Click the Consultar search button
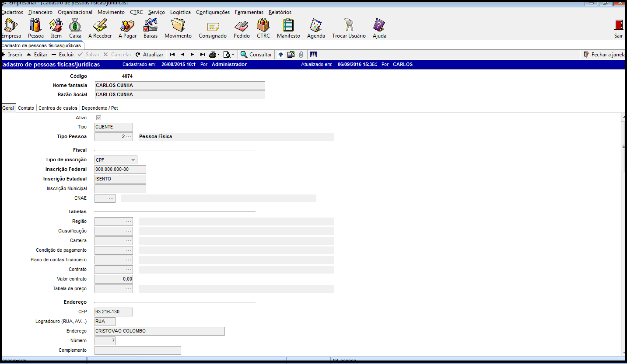 coord(256,55)
